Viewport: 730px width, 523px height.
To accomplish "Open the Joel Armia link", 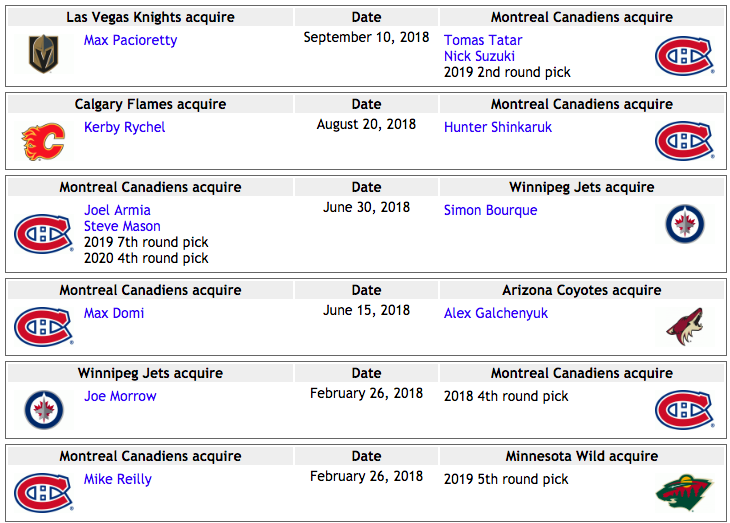I will (117, 210).
